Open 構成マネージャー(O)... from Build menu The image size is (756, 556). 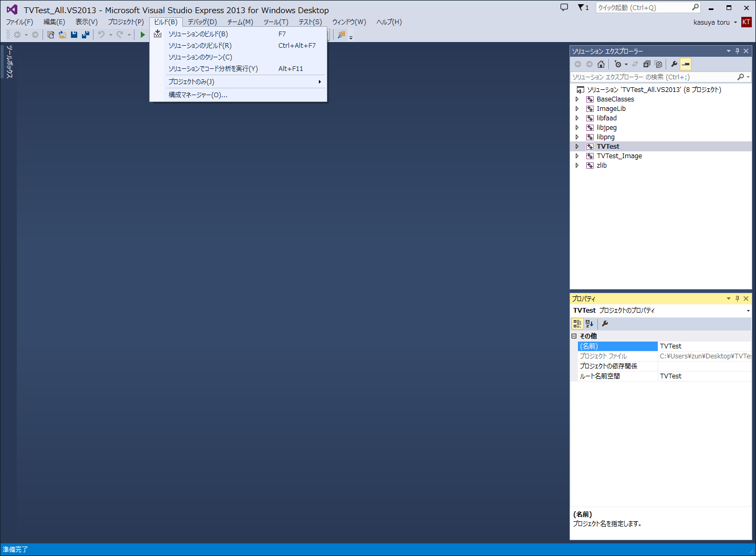tap(238, 95)
